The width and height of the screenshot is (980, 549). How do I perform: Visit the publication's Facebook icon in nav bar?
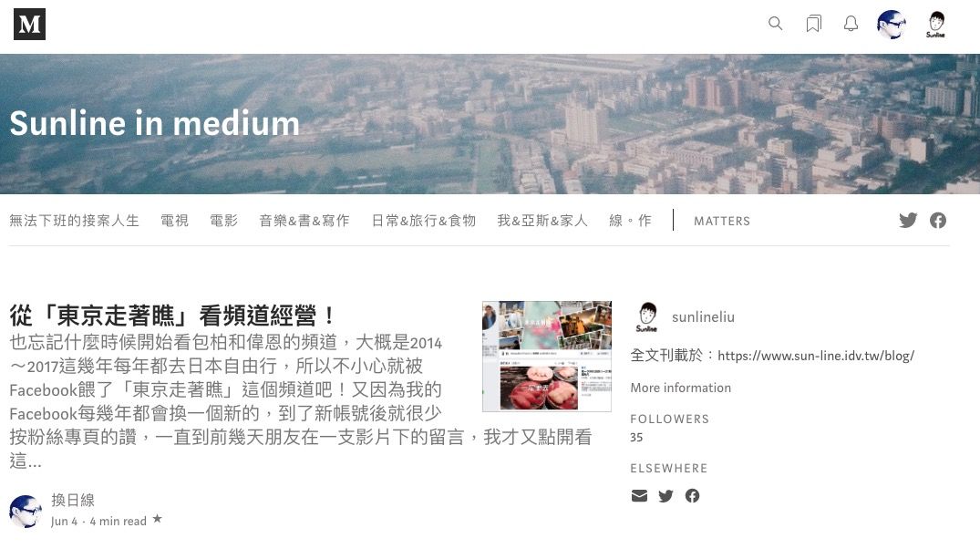[937, 220]
